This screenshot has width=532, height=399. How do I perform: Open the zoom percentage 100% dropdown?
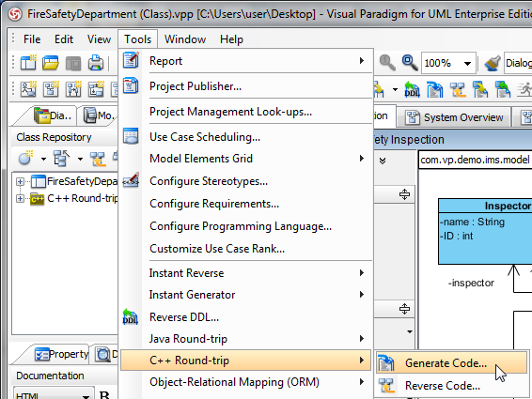pyautogui.click(x=467, y=64)
